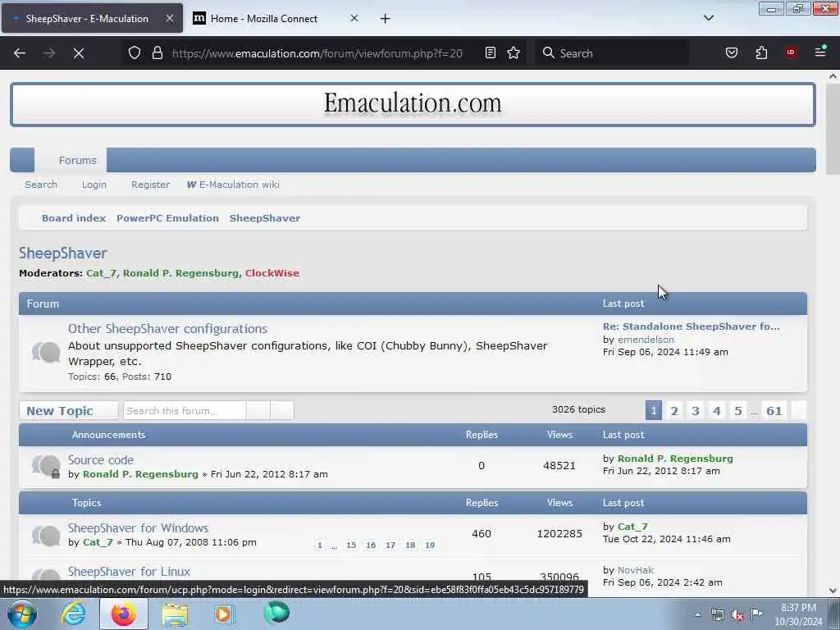
Task: Toggle reader view icon
Action: click(491, 52)
